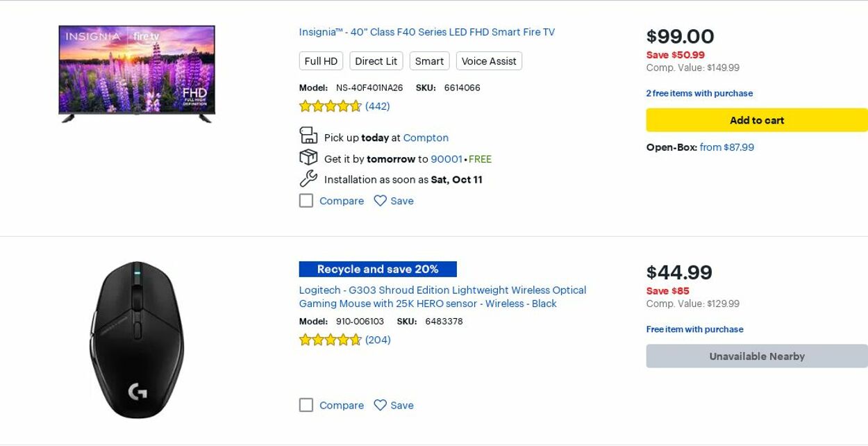
Task: Check the Compare box for Logitech mouse
Action: pyautogui.click(x=306, y=405)
